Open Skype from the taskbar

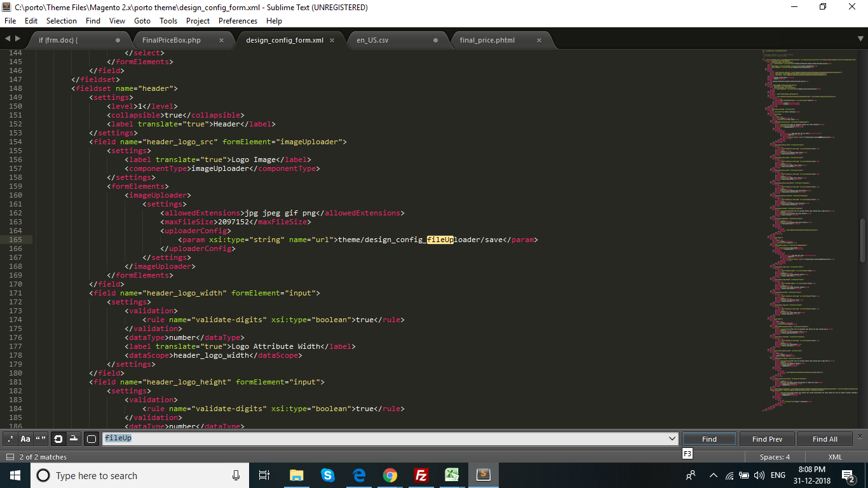pos(328,475)
